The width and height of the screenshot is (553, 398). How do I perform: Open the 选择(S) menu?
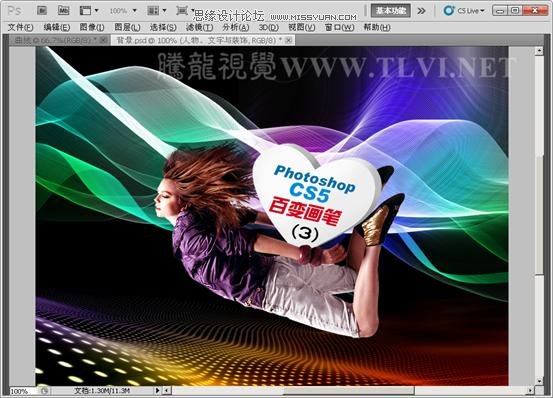(x=163, y=27)
